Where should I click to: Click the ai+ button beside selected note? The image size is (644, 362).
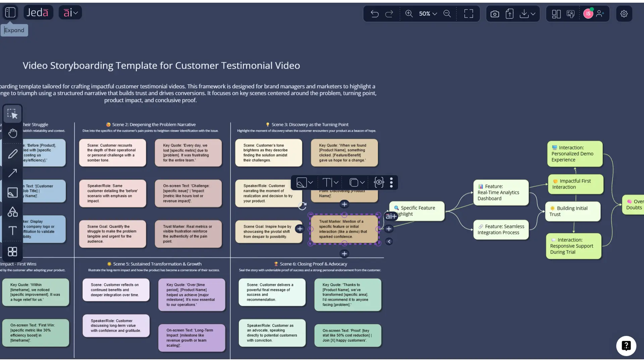tap(391, 217)
